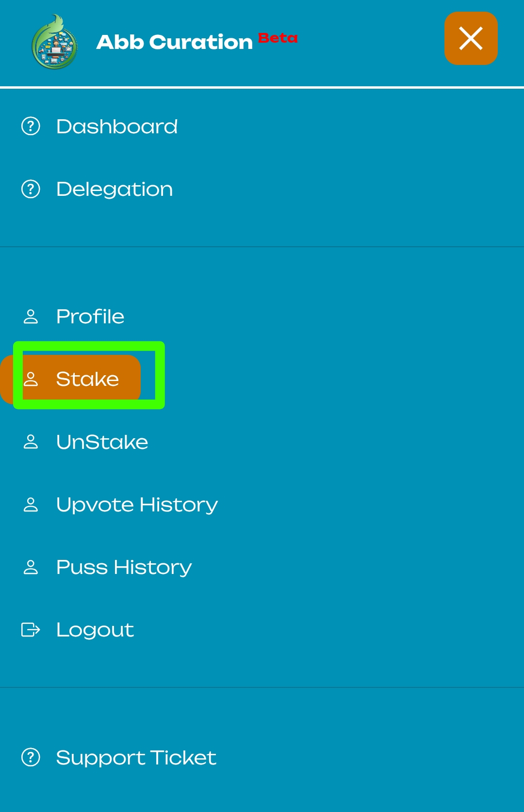Viewport: 524px width, 812px height.
Task: Open the Dashboard menu item
Action: [117, 127]
